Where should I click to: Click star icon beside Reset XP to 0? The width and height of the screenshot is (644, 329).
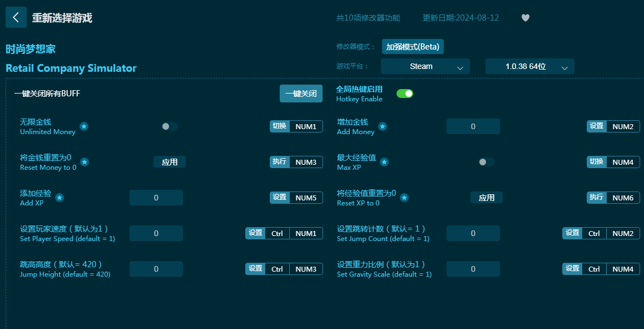pyautogui.click(x=404, y=198)
